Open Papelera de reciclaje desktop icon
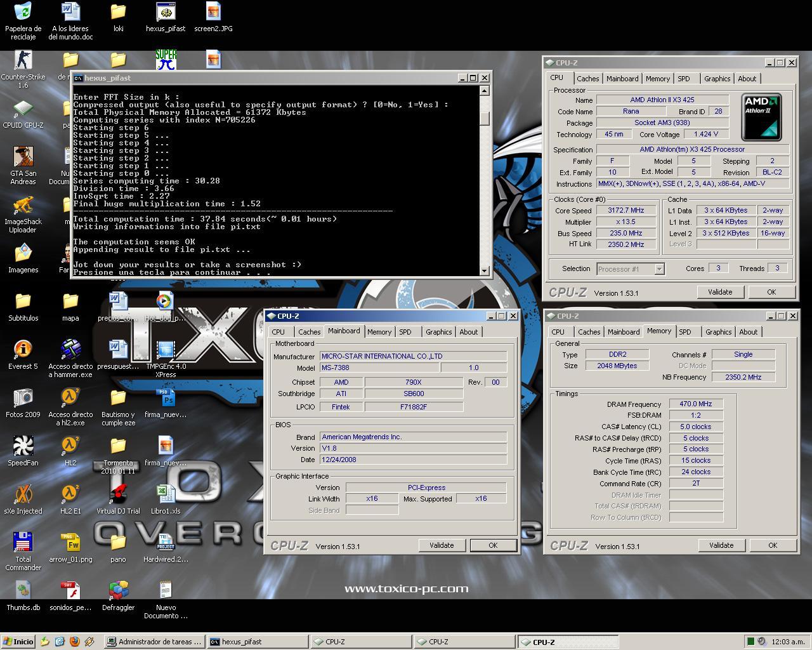This screenshot has height=650, width=812. (23, 22)
